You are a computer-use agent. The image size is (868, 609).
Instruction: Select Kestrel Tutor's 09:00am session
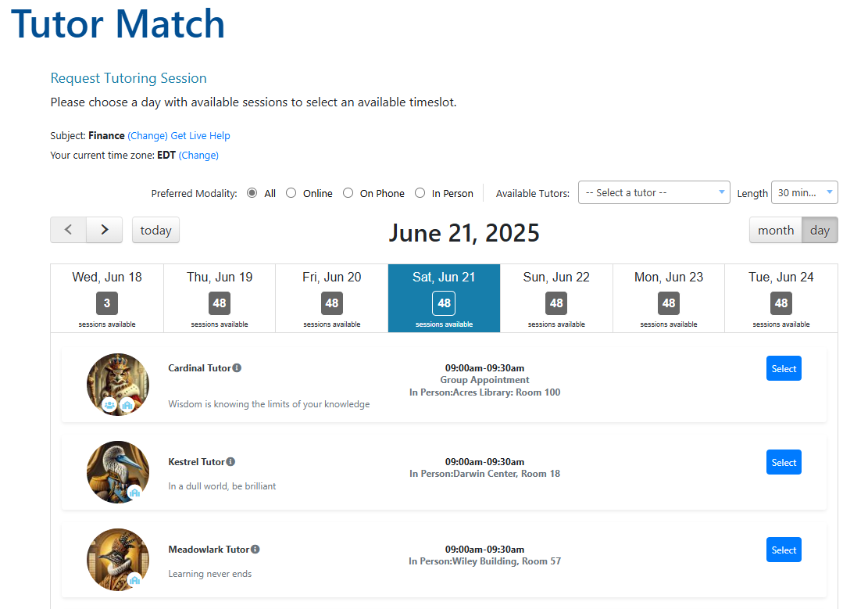(784, 462)
